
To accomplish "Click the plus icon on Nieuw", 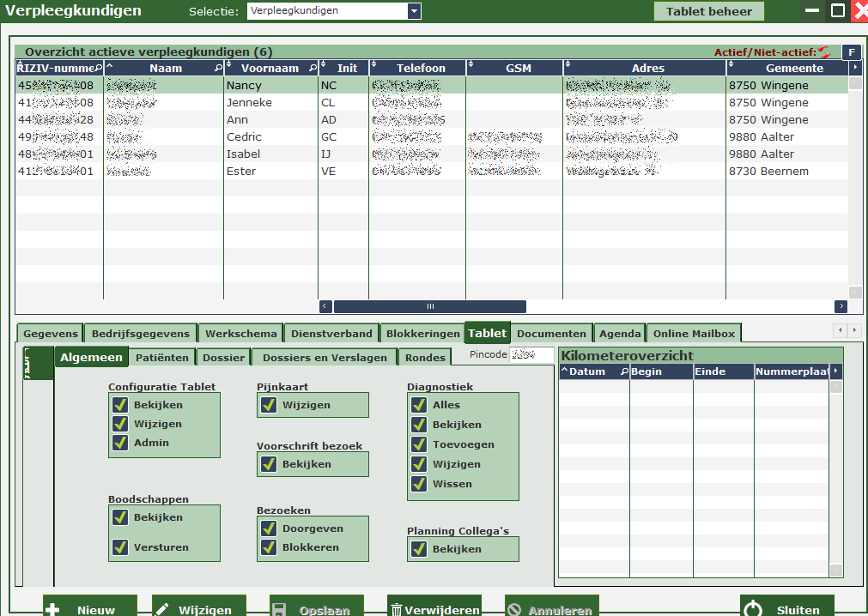I will pos(53,610).
